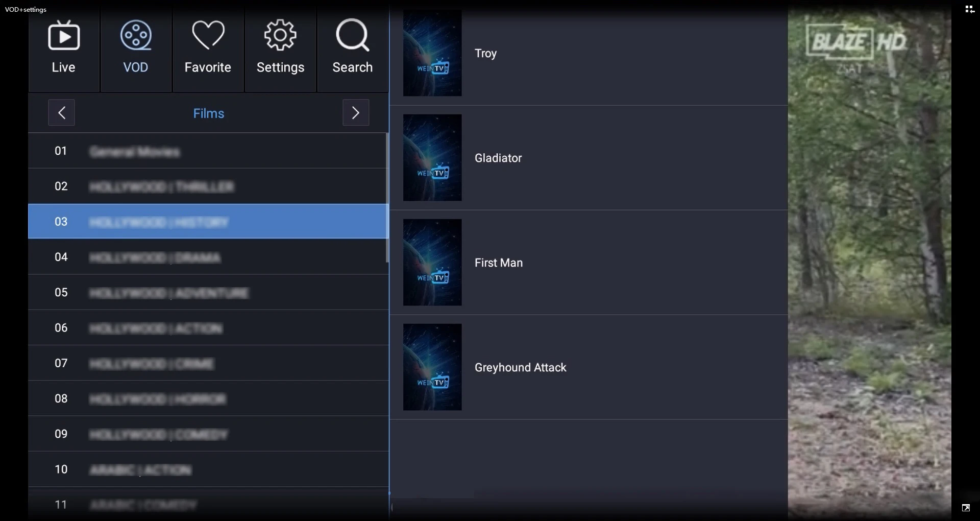
Task: Select the Films category header
Action: click(208, 113)
